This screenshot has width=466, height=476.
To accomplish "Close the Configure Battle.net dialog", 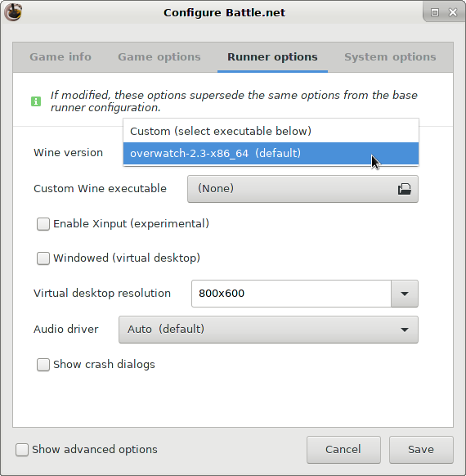I will pyautogui.click(x=453, y=12).
